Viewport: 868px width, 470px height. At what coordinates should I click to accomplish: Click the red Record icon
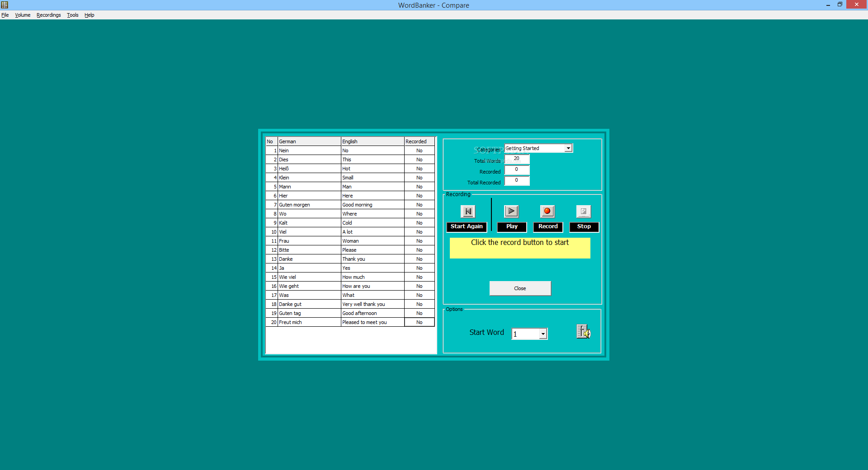tap(547, 211)
